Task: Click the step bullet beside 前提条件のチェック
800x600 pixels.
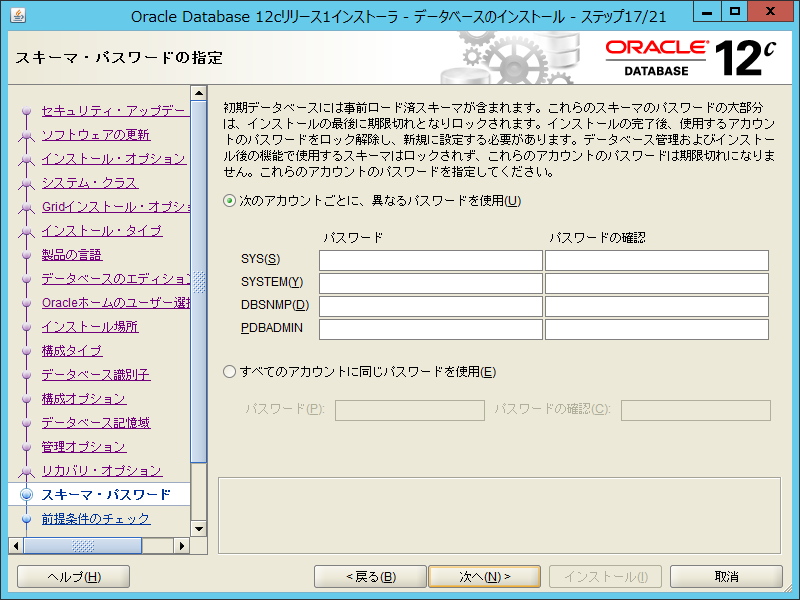Action: click(x=26, y=519)
